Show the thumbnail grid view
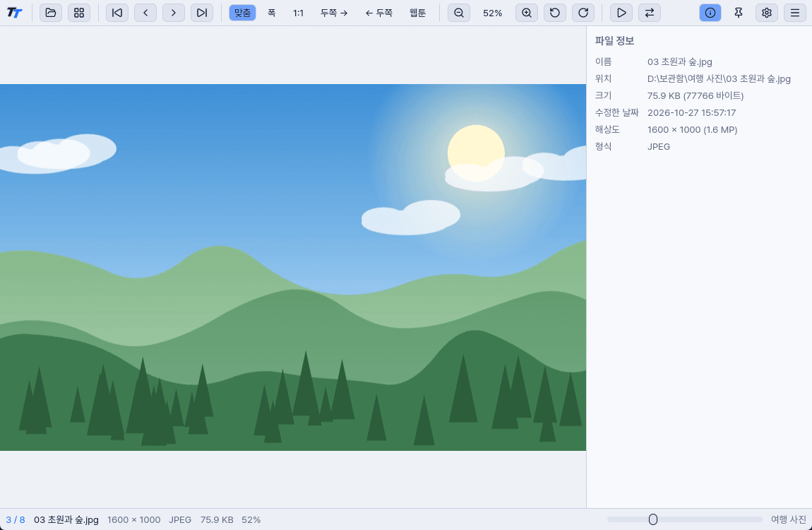This screenshot has width=812, height=530. (78, 13)
